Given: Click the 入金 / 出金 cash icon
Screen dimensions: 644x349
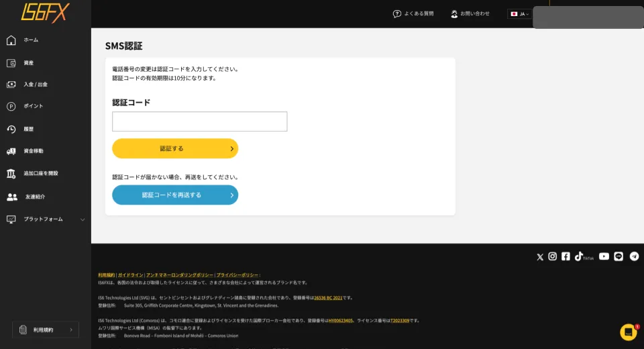Looking at the screenshot, I should (11, 85).
